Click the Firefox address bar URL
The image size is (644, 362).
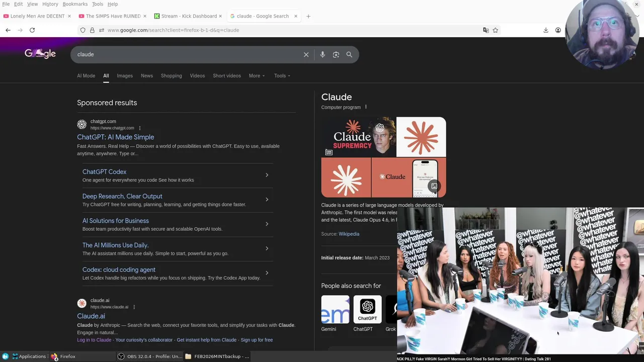click(x=173, y=30)
